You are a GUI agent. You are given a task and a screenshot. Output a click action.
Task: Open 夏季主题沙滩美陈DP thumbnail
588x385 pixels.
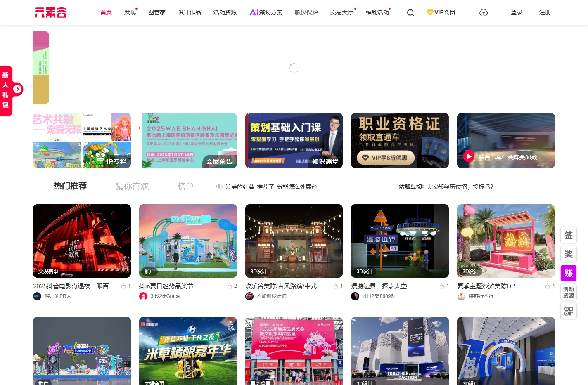tap(506, 241)
